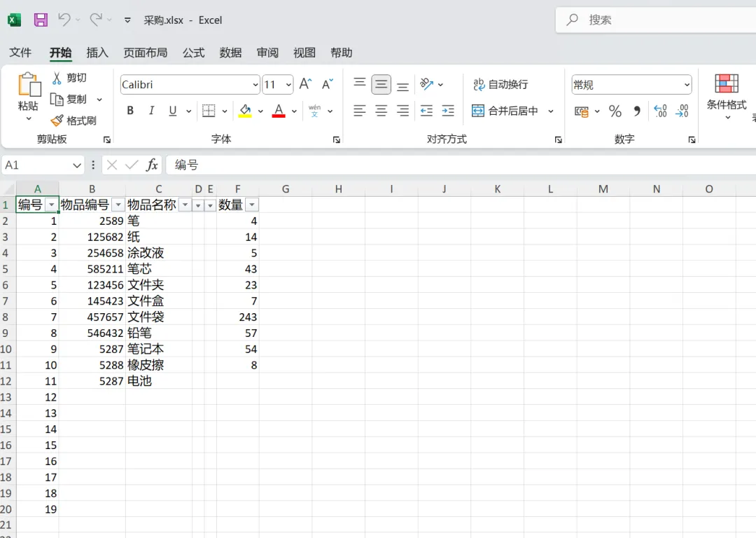Image resolution: width=756 pixels, height=538 pixels.
Task: Open the Customize Quick Access Toolbar arrow
Action: point(127,20)
